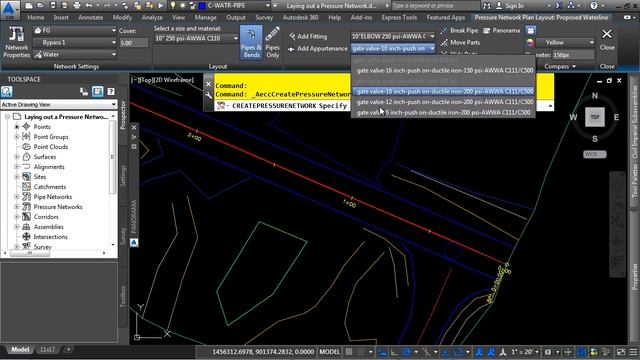
Task: Select gate valve-12 inch 200 psi option
Action: (444, 102)
